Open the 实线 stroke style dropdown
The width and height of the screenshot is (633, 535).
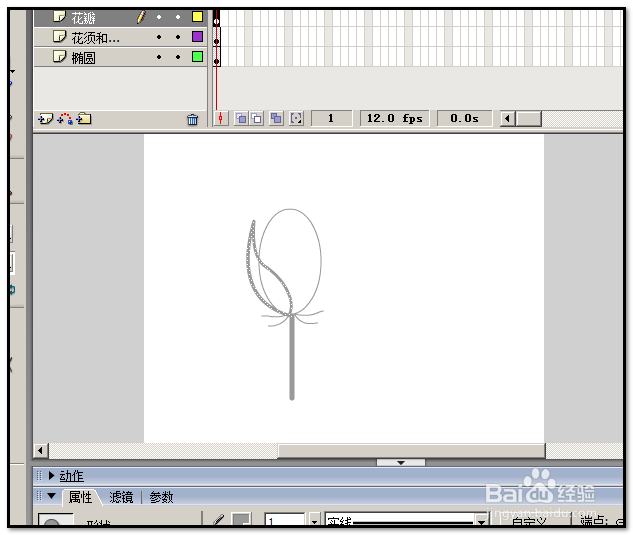[x=481, y=520]
